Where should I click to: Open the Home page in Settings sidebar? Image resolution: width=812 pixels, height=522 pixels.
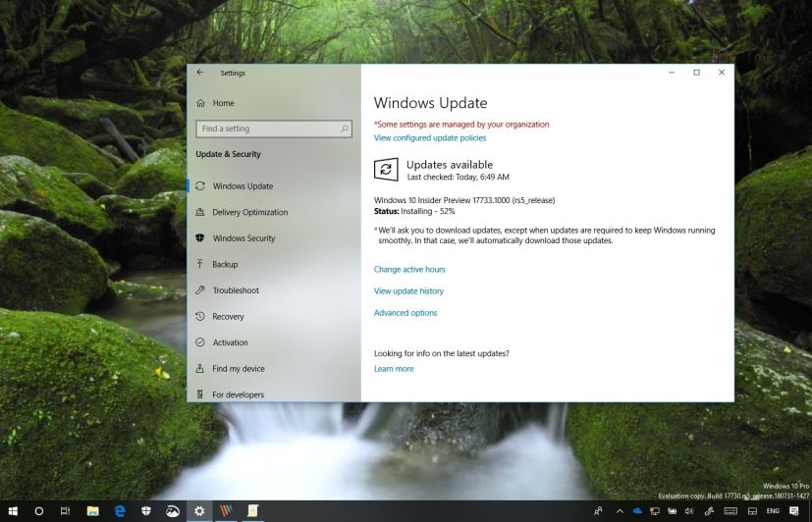(x=223, y=103)
